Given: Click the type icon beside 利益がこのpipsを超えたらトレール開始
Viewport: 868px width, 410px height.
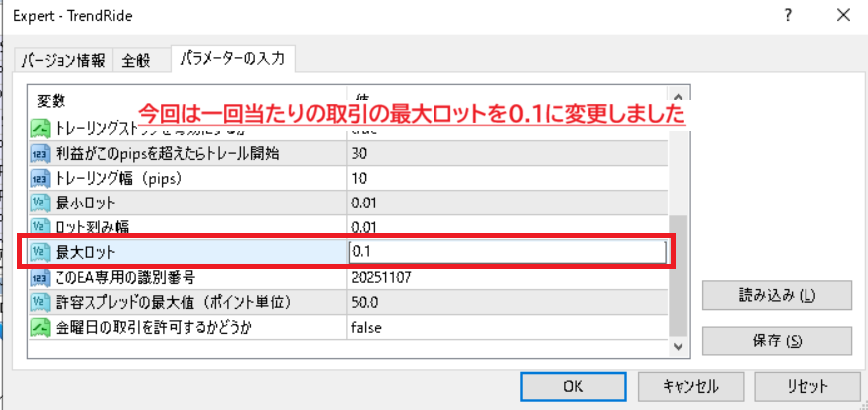Looking at the screenshot, I should pos(38,154).
